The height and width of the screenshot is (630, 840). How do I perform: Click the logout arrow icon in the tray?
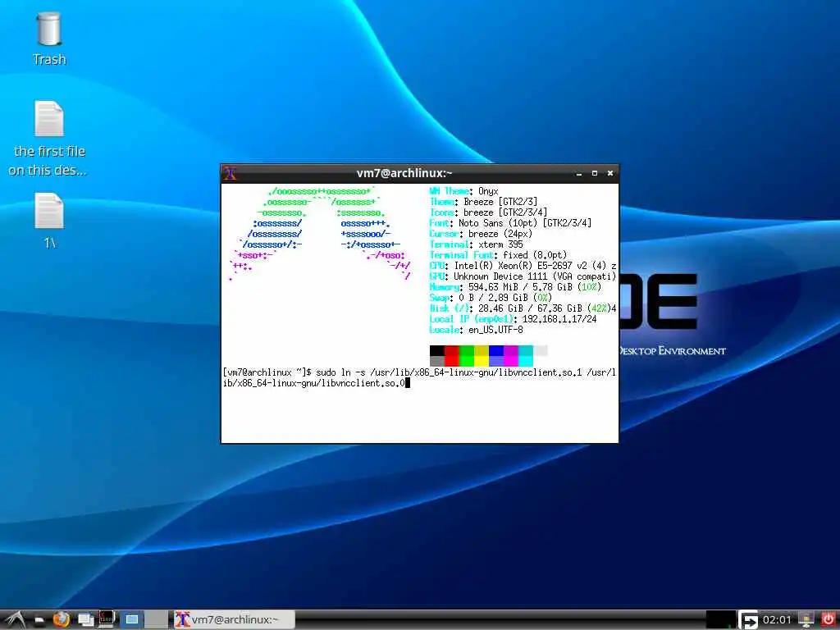coord(748,620)
